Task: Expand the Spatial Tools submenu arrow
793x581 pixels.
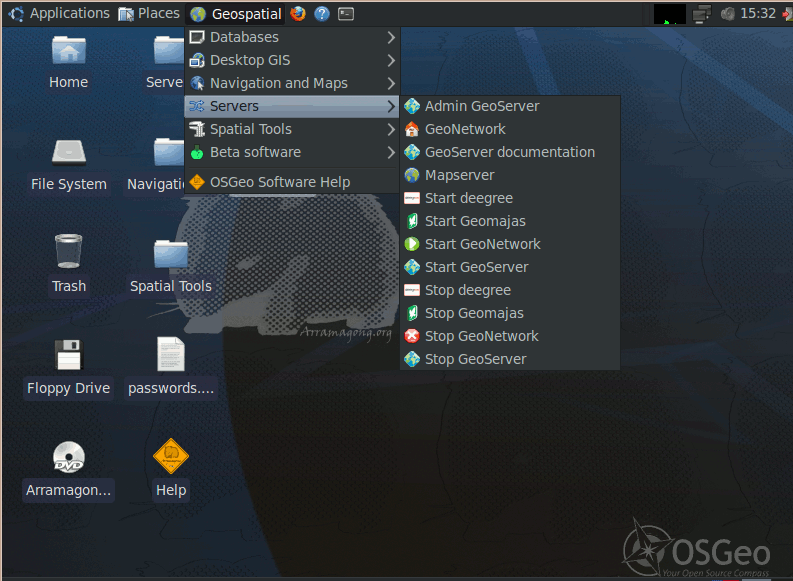Action: click(x=391, y=129)
